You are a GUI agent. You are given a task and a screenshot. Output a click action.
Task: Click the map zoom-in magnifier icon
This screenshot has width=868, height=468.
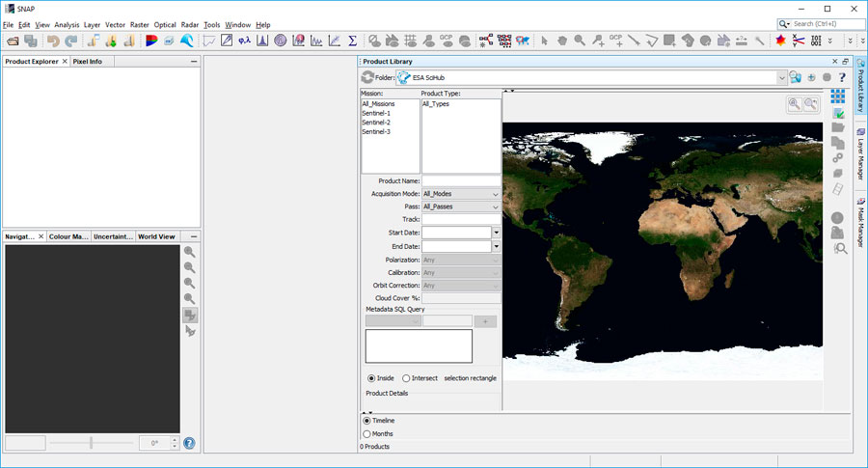tap(794, 104)
